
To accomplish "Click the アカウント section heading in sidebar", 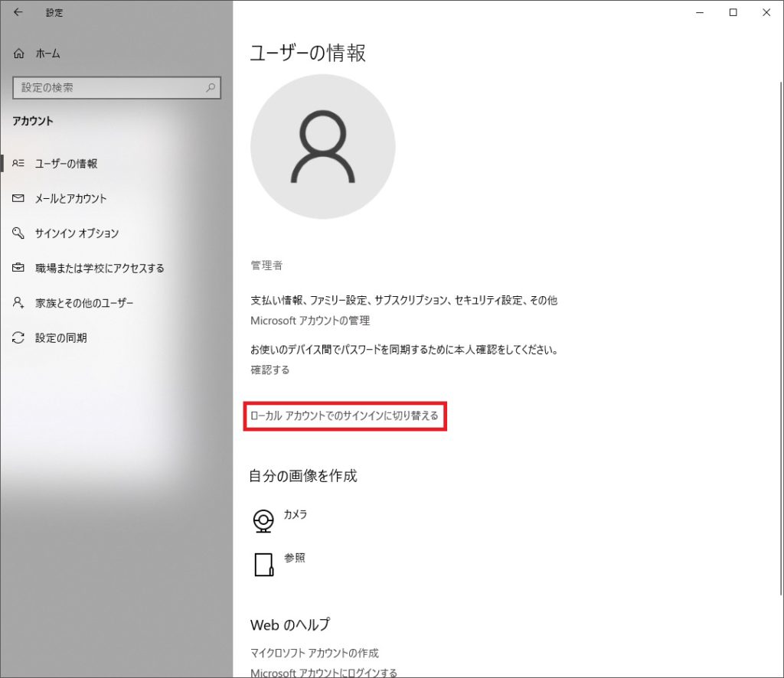I will pyautogui.click(x=33, y=121).
